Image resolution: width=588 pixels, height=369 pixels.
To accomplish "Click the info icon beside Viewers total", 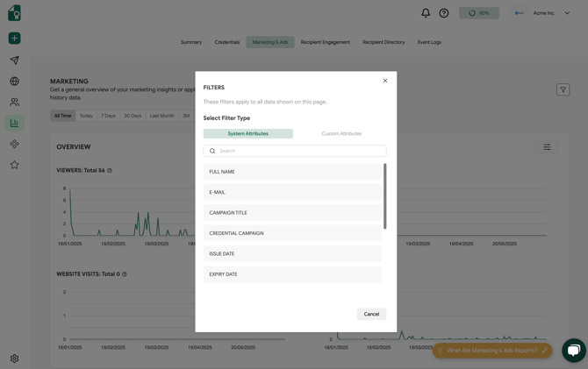I will [110, 170].
